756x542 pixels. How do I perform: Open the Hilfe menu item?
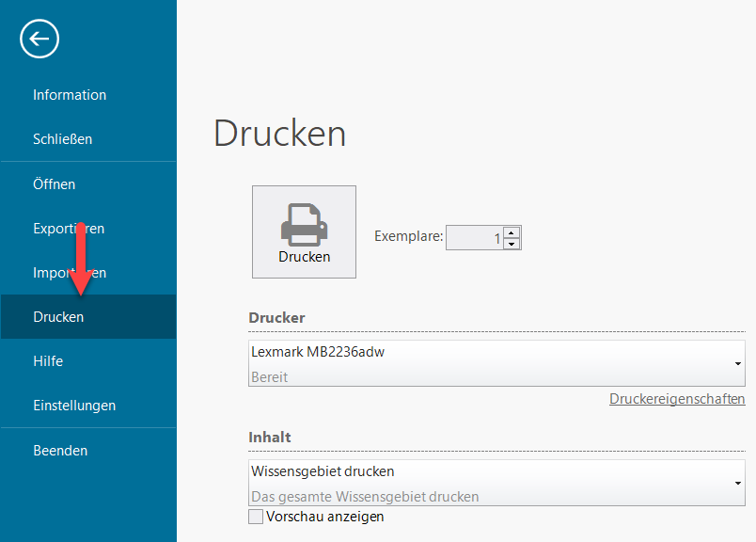tap(48, 361)
